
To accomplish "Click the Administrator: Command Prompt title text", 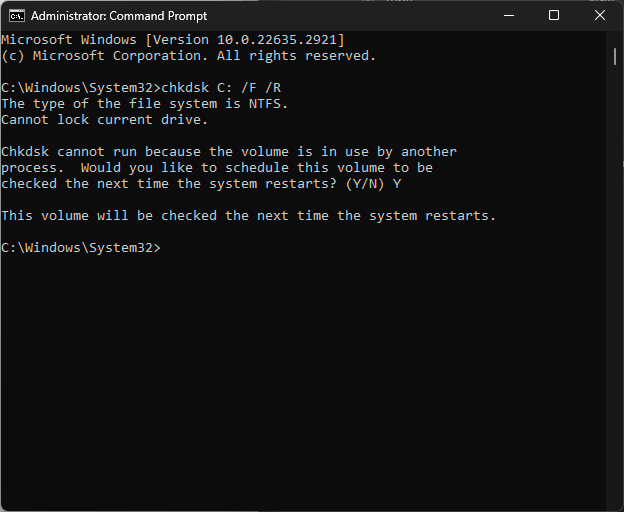I will click(119, 16).
